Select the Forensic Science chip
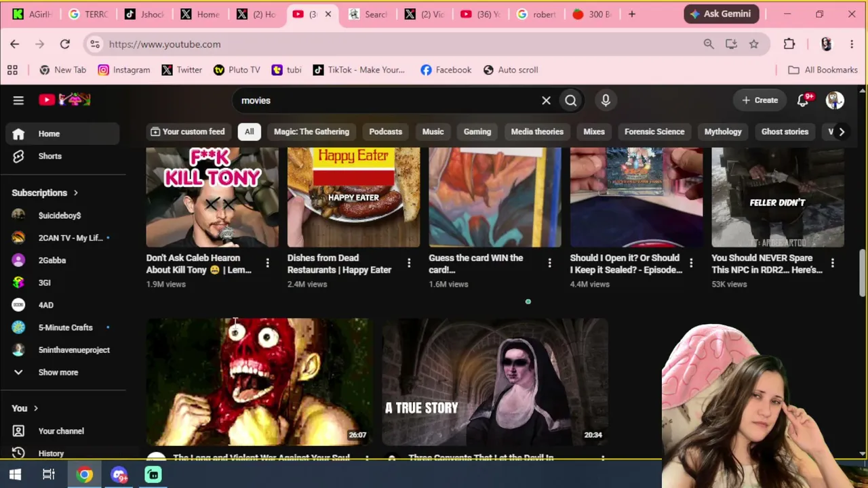The image size is (868, 488). [654, 132]
